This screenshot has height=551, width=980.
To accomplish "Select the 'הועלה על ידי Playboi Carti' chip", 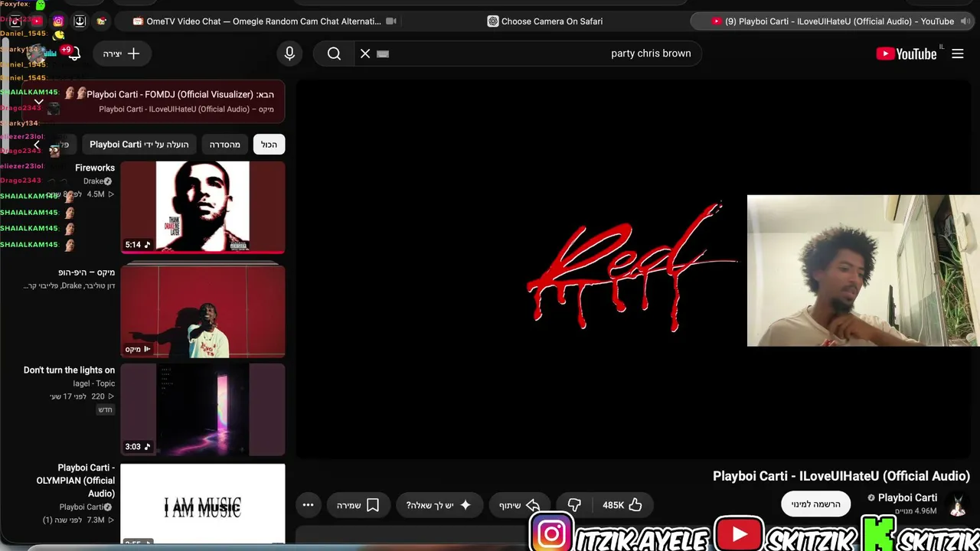I will click(x=139, y=145).
